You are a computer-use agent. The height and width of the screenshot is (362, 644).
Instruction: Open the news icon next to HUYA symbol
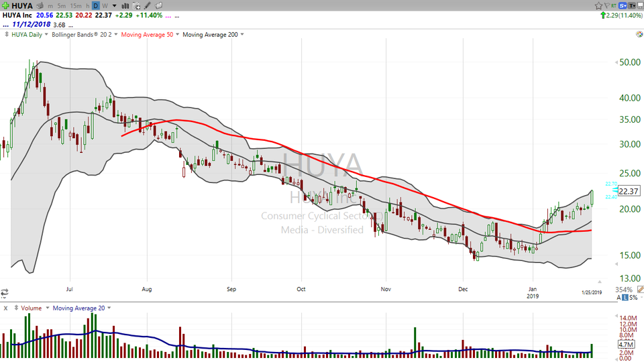40,6
